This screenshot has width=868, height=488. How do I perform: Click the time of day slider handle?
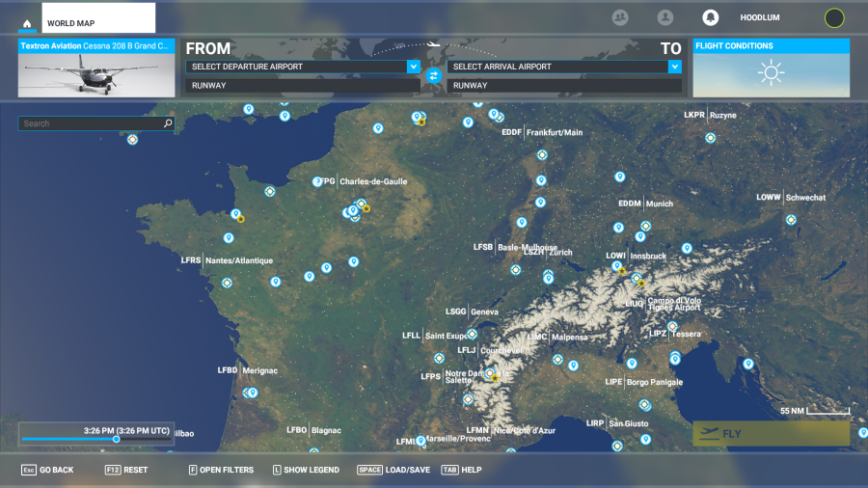(x=117, y=440)
